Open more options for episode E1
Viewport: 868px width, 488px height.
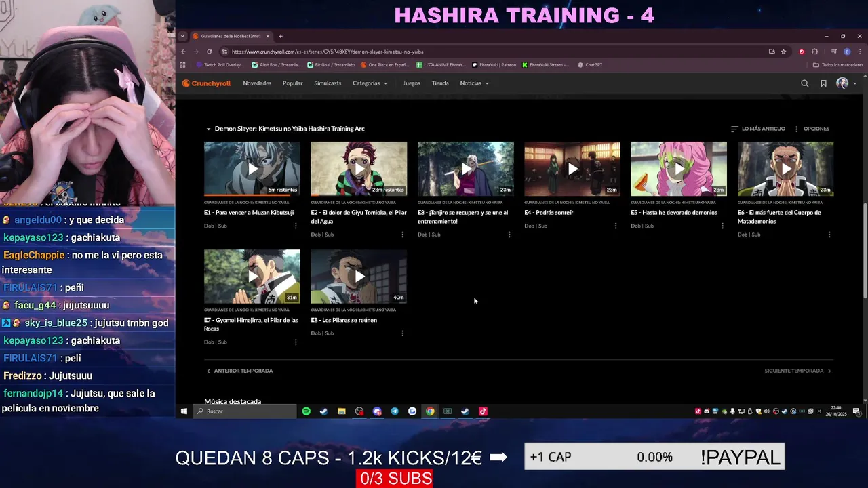click(296, 226)
